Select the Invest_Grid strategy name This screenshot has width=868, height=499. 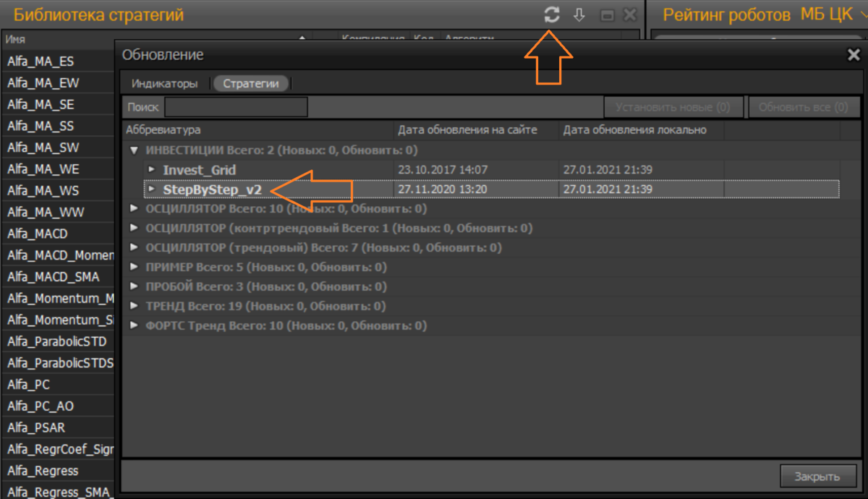(x=200, y=170)
